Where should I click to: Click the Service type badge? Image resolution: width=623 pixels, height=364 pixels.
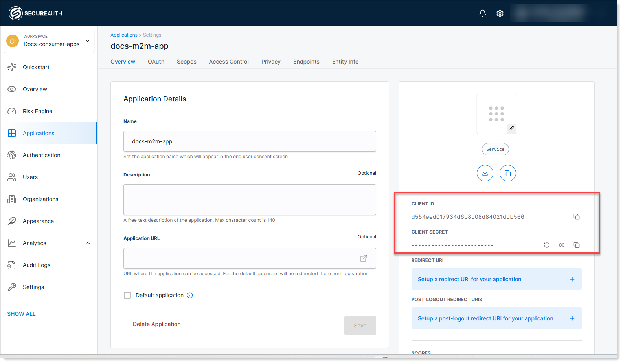(495, 149)
